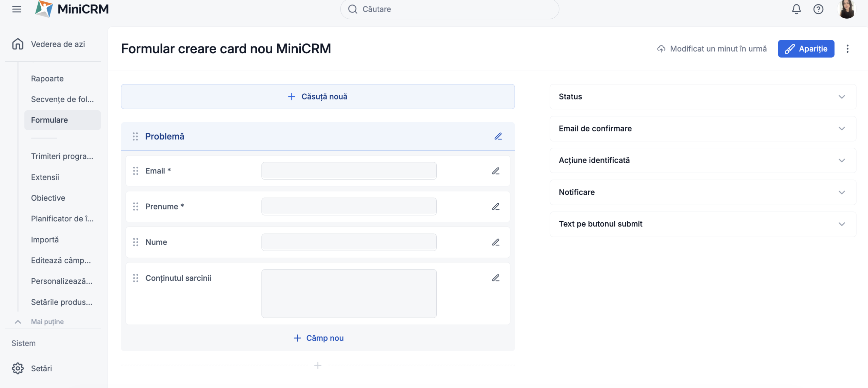Click the Apariție button
This screenshot has height=388, width=868.
(x=806, y=49)
